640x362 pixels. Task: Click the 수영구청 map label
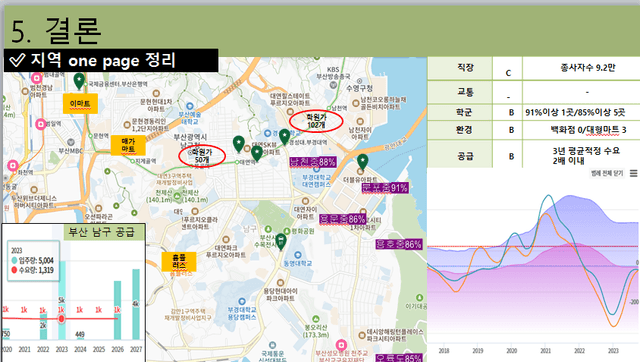click(360, 88)
